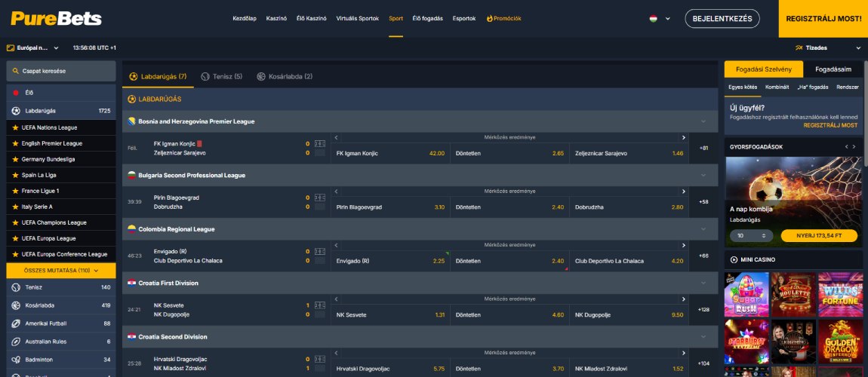Open the Hungarian flag language selector

click(660, 18)
